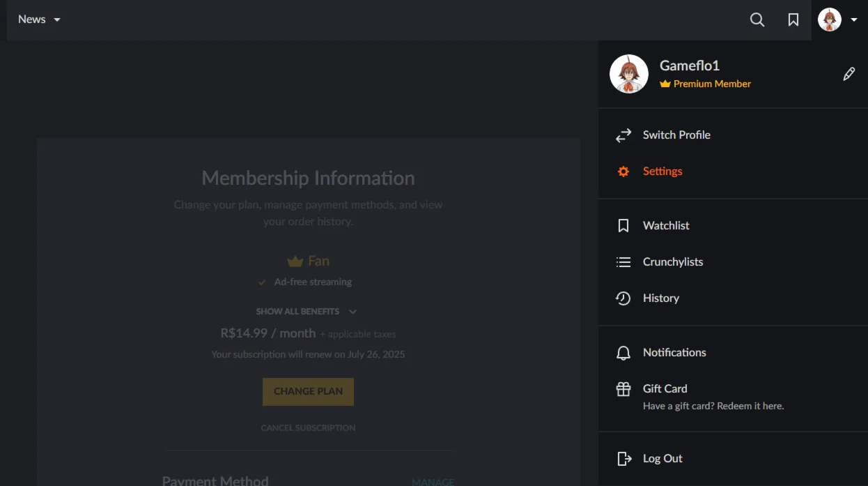Image resolution: width=868 pixels, height=486 pixels.
Task: Click the pencil edit profile icon
Action: 848,74
